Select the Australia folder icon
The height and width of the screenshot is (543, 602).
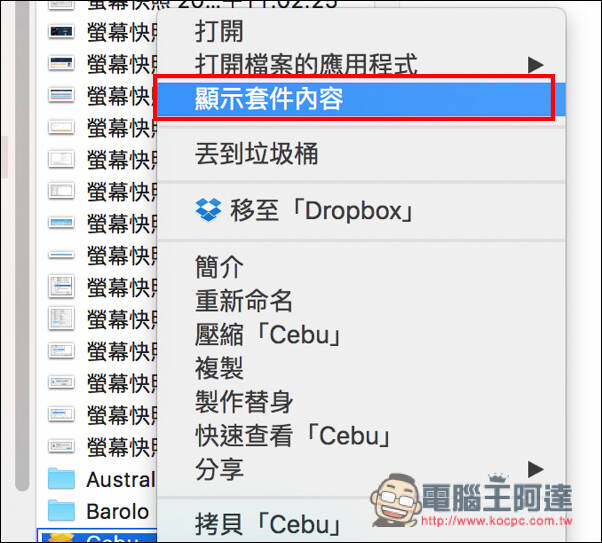click(x=61, y=479)
